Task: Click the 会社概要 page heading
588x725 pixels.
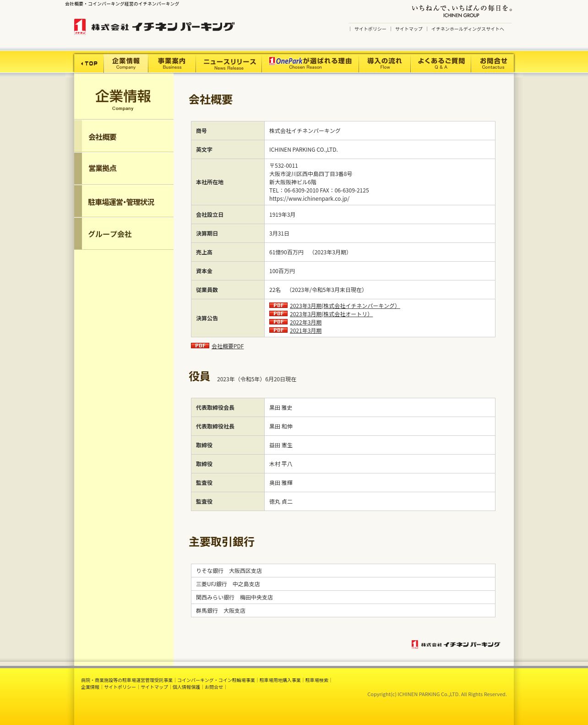Action: 211,99
